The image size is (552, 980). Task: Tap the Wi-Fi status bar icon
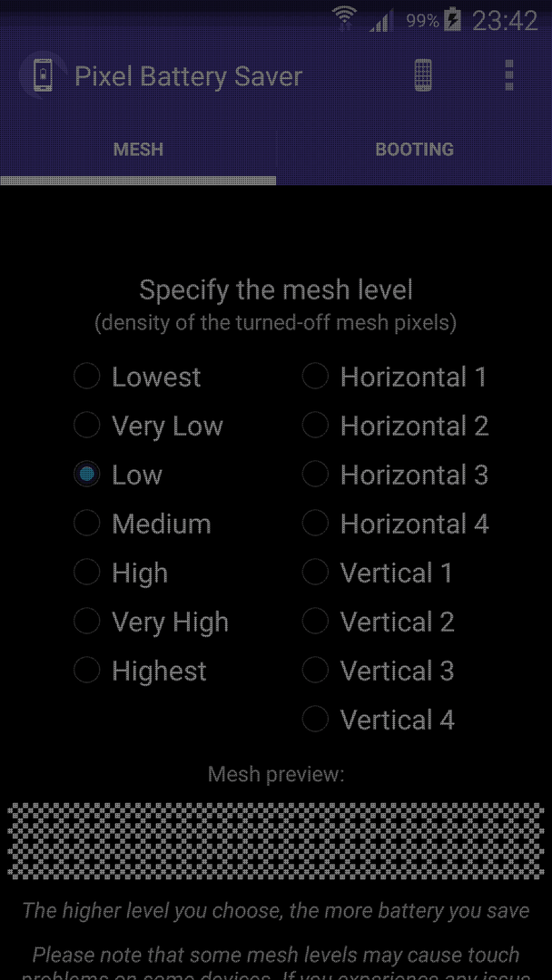(x=344, y=20)
